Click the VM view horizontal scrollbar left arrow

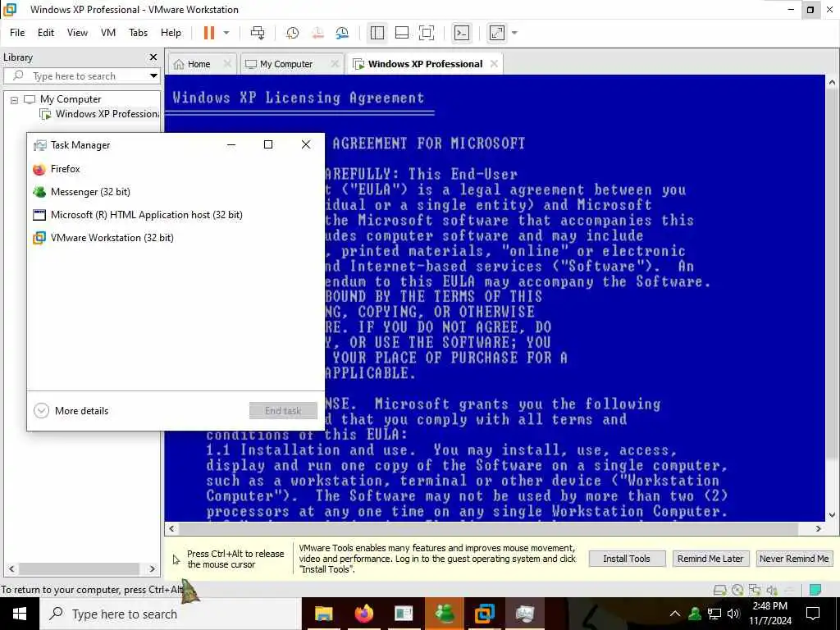[x=171, y=529]
